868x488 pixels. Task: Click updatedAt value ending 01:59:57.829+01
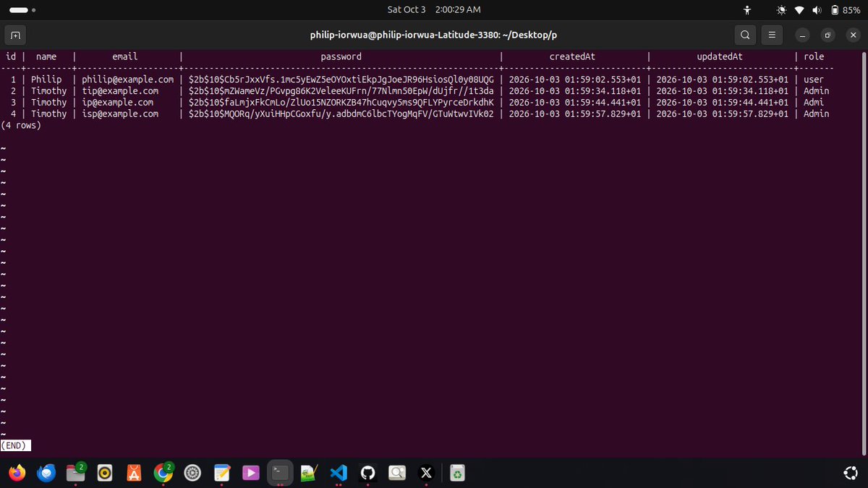point(723,114)
